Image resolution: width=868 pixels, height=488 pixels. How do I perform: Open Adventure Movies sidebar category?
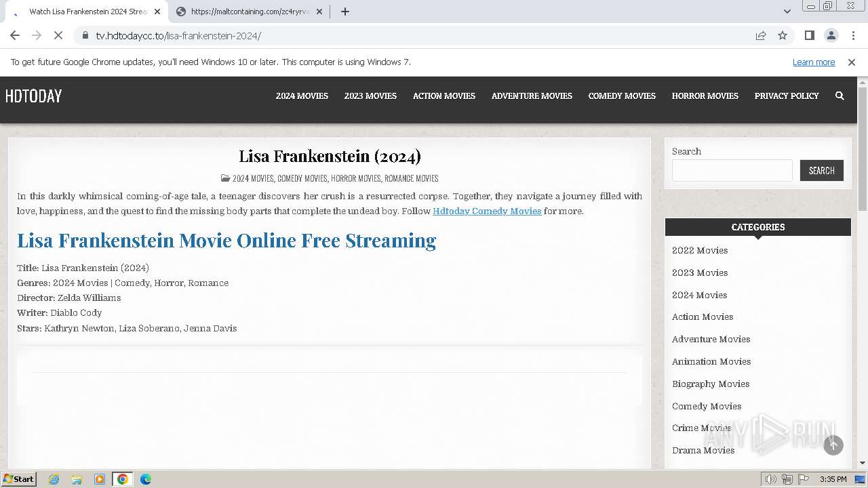[711, 340]
